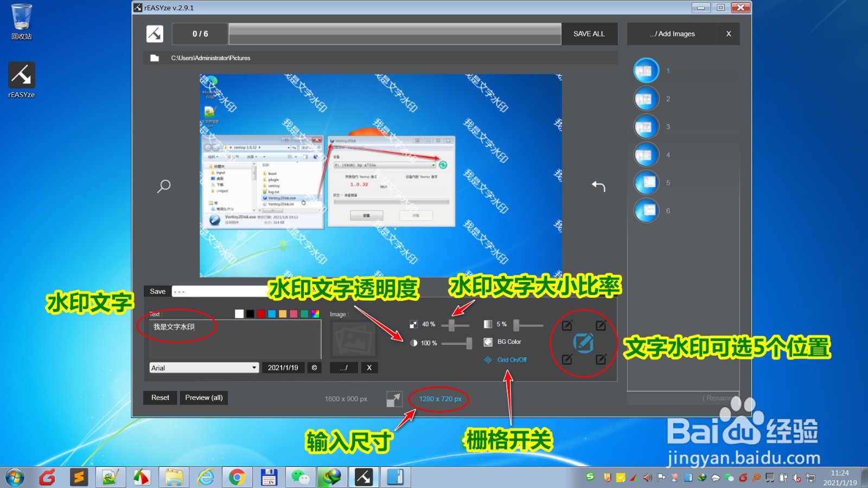
Task: Open Sublime Text from taskbar
Action: pyautogui.click(x=79, y=478)
